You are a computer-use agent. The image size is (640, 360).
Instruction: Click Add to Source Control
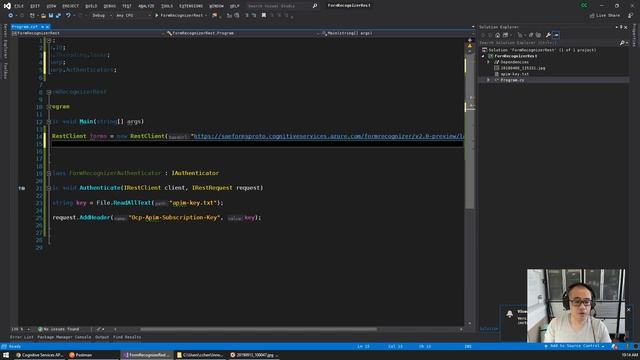pyautogui.click(x=575, y=347)
